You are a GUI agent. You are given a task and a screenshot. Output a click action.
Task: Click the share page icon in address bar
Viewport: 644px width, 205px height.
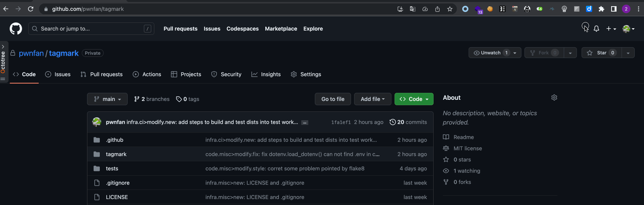coord(437,9)
